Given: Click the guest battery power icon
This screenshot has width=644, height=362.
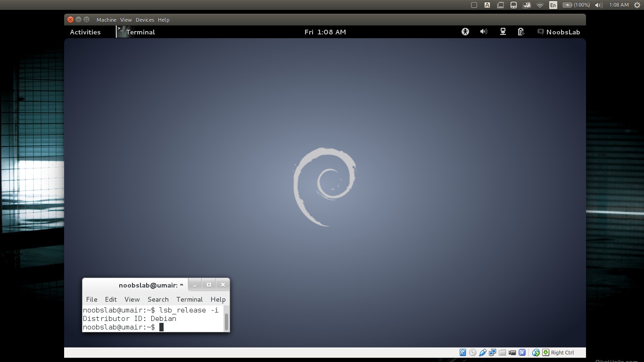Looking at the screenshot, I should tap(521, 32).
